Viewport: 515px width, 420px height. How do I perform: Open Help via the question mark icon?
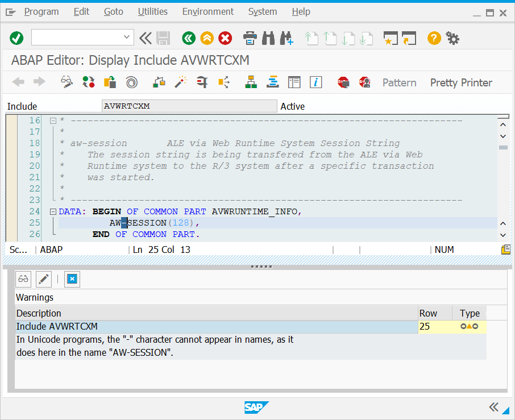coord(434,38)
